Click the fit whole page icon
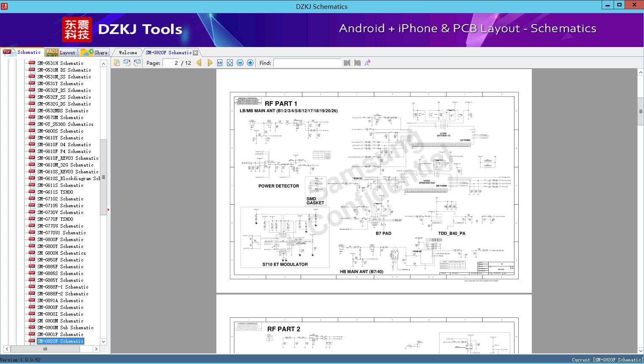Screen dimensions: 644x364 (x=230, y=63)
